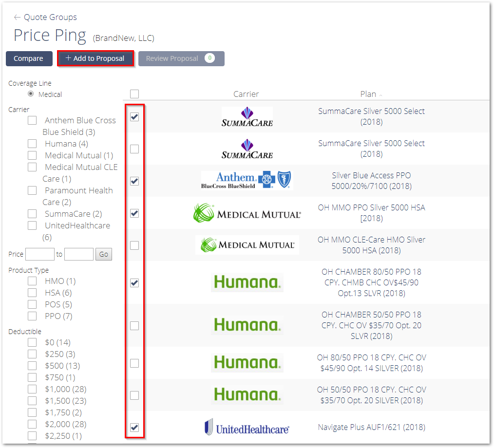The image size is (494, 448).
Task: Uncheck the Navigate Plus AUF1/621 row checkbox
Action: [134, 427]
